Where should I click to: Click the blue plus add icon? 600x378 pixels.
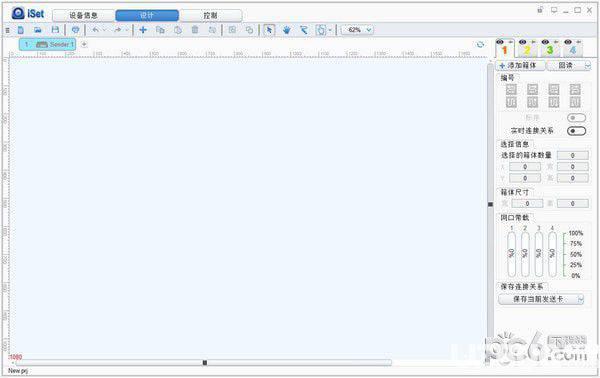(143, 30)
